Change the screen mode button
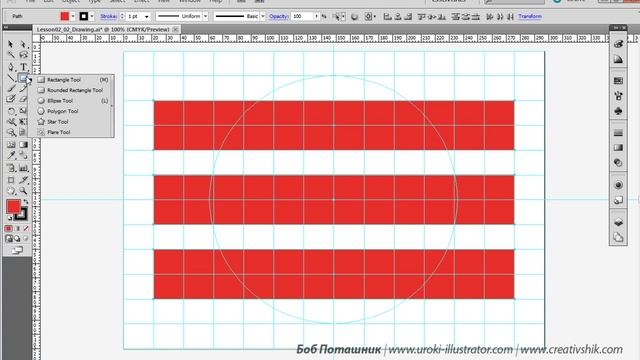 coord(17,250)
